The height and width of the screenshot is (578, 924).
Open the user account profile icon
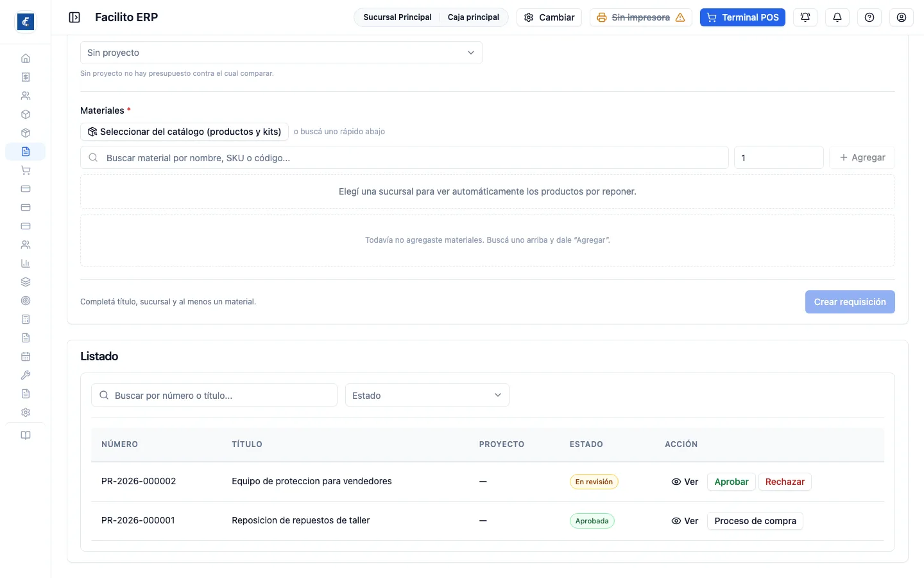tap(902, 17)
